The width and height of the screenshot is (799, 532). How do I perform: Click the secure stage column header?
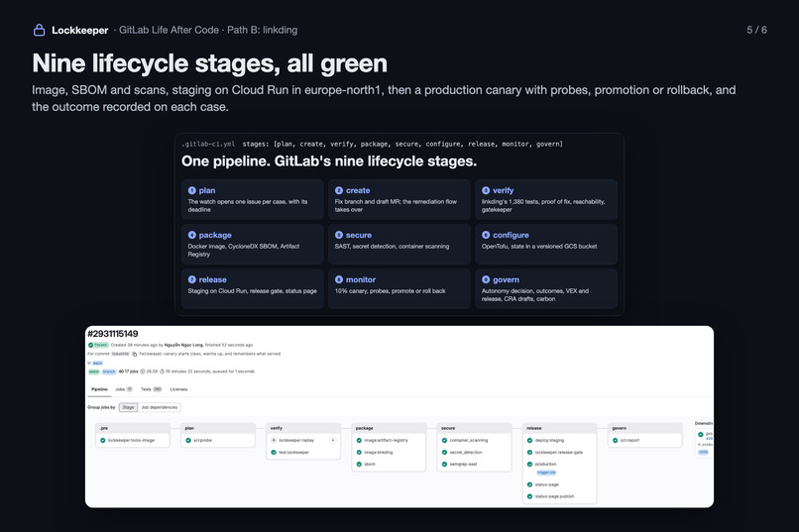click(x=474, y=428)
